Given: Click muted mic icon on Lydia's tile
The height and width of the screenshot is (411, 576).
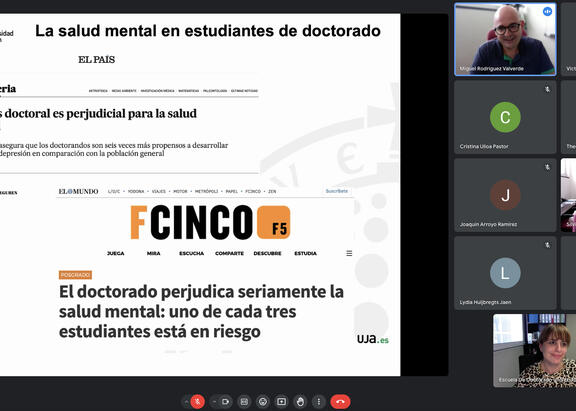Looking at the screenshot, I should 547,245.
